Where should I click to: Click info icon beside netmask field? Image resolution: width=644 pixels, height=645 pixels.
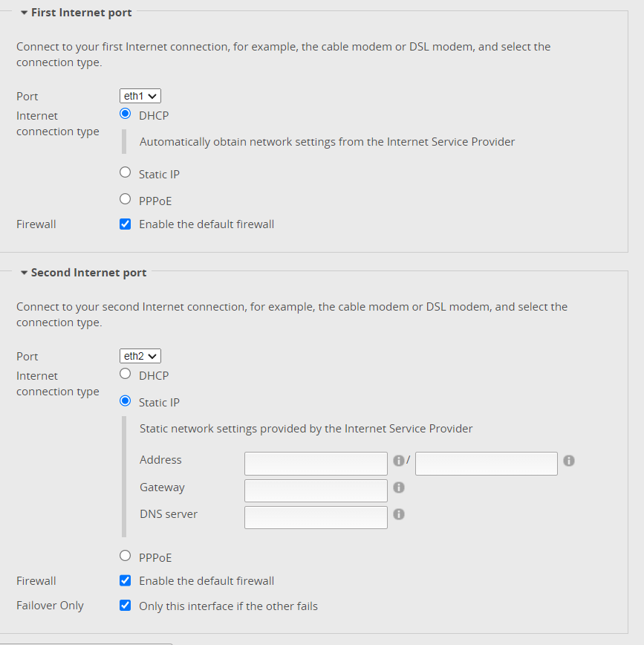[569, 460]
